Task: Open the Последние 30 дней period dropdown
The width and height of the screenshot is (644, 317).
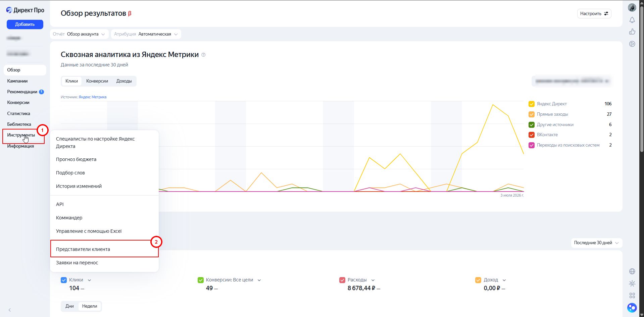Action: 596,243
